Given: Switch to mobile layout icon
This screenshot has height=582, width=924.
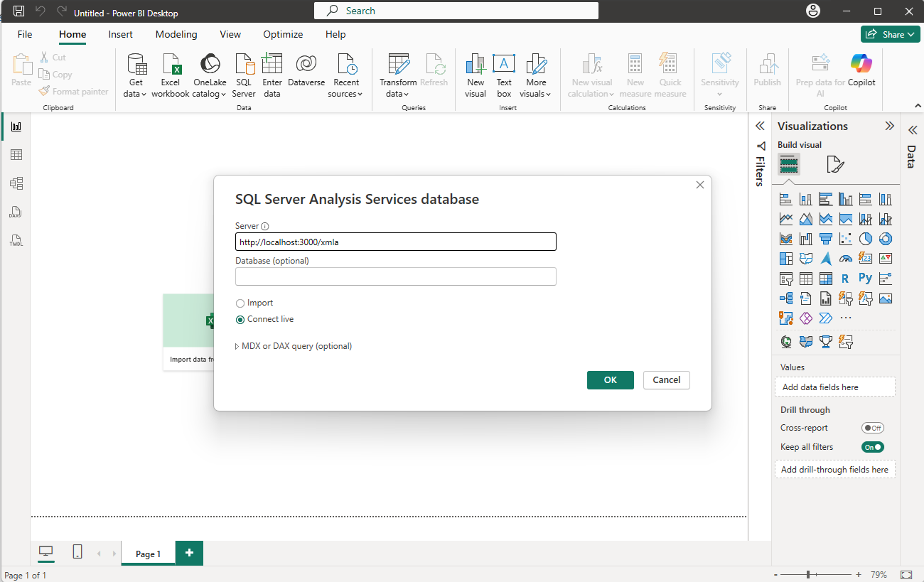Looking at the screenshot, I should pos(77,552).
